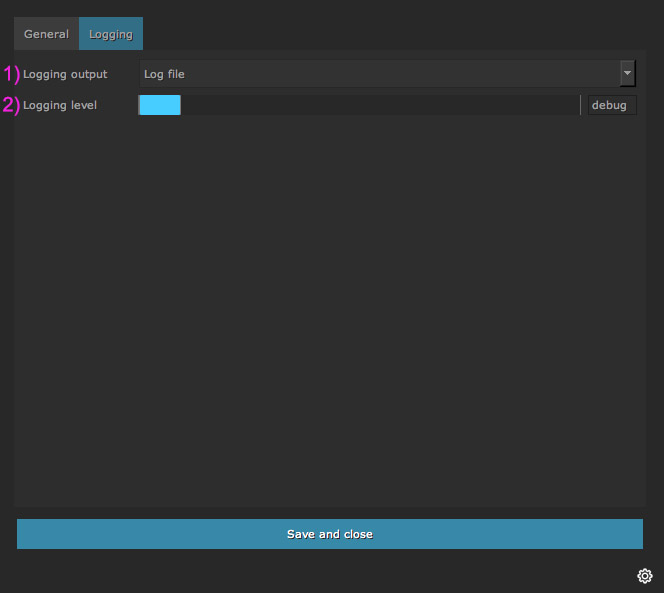Click the "Log file" text in the dropdown
This screenshot has width=664, height=593.
(164, 74)
